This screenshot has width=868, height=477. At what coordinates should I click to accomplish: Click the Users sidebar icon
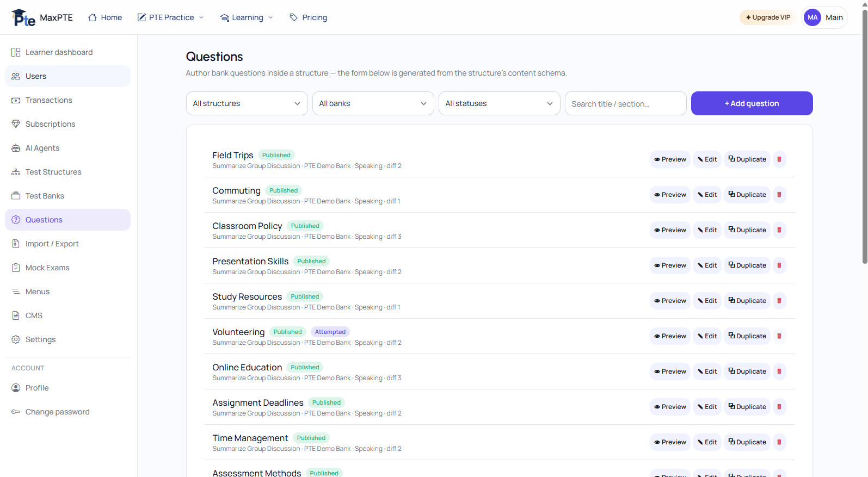(x=16, y=76)
